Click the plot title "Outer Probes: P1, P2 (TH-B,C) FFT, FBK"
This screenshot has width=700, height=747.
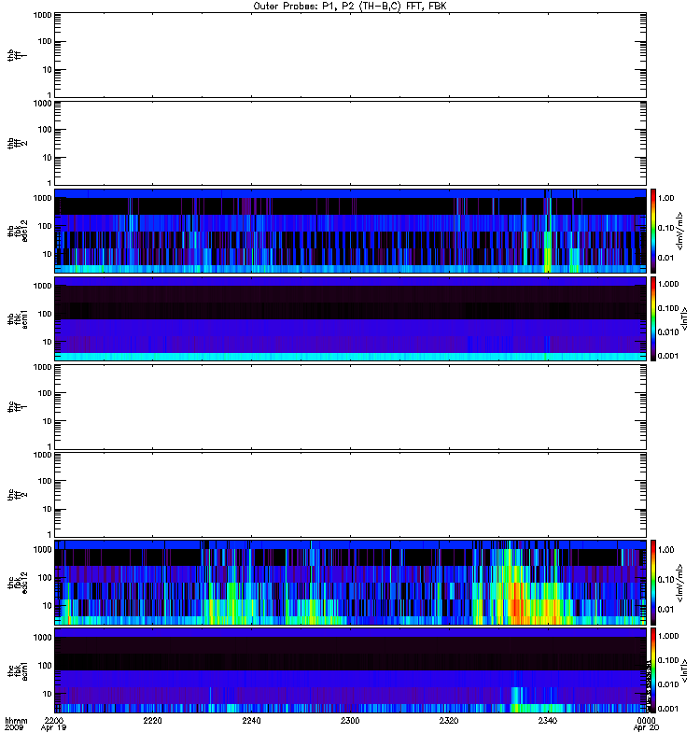(350, 7)
